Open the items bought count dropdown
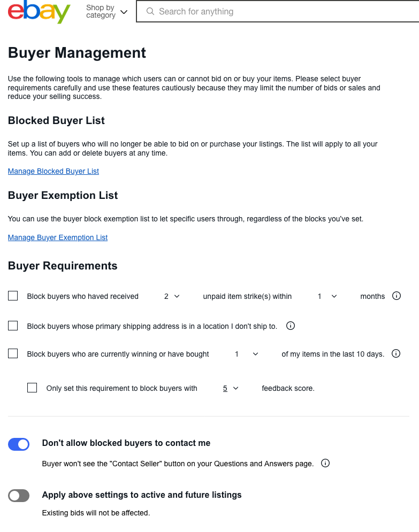 tap(247, 354)
